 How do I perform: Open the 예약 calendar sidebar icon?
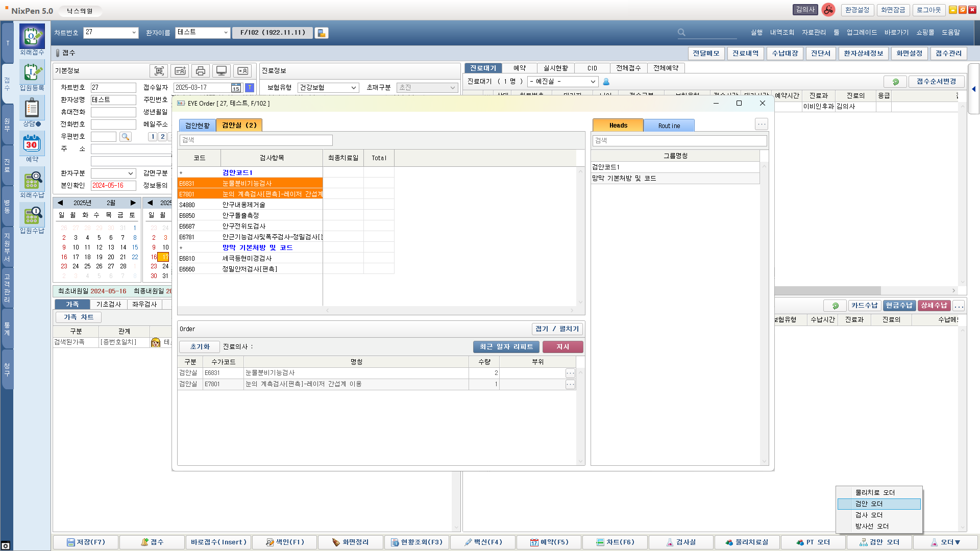tap(32, 144)
